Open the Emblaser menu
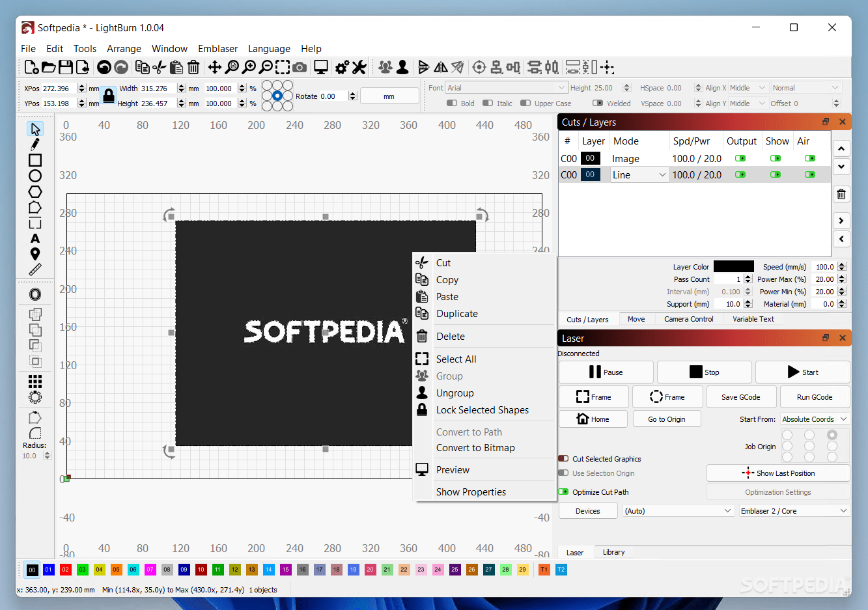Screen dimensions: 868x610 pos(217,48)
